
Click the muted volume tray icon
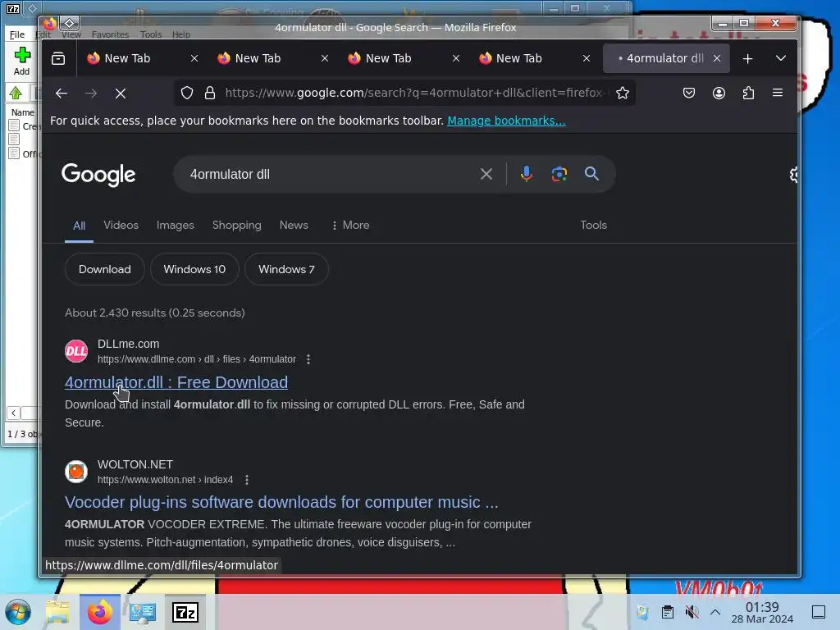[692, 612]
